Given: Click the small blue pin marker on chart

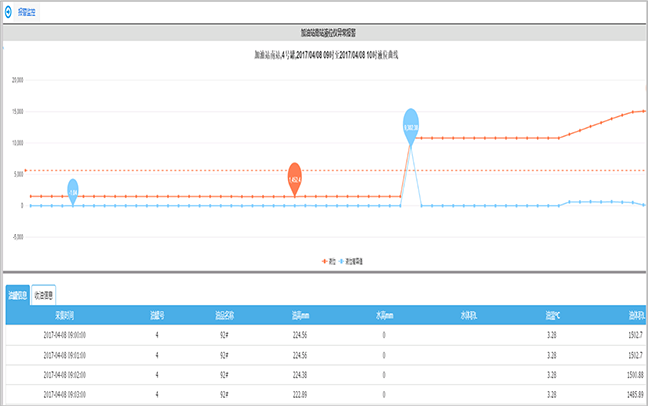Looking at the screenshot, I should tap(73, 189).
